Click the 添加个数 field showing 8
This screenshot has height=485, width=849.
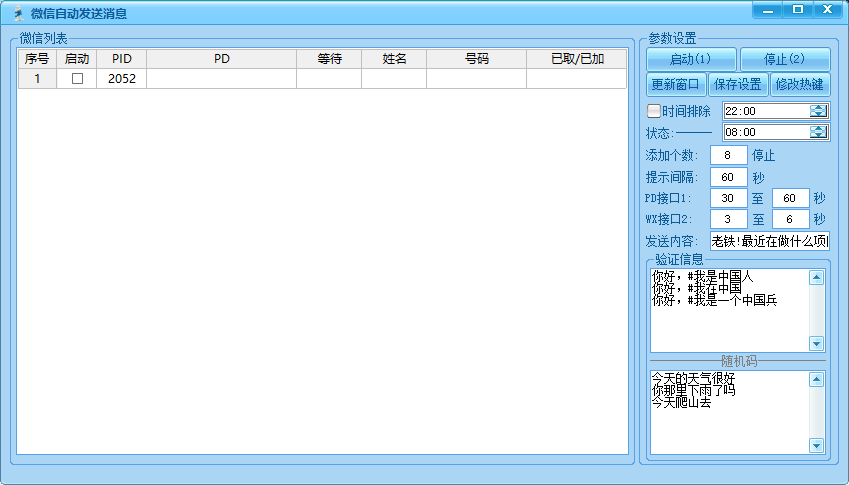coord(728,155)
